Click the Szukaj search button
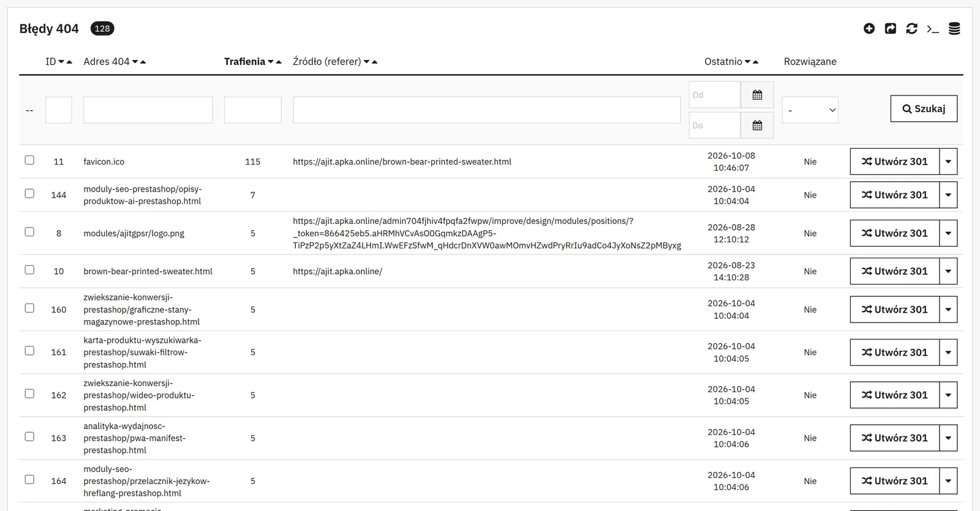This screenshot has height=511, width=980. pos(924,108)
